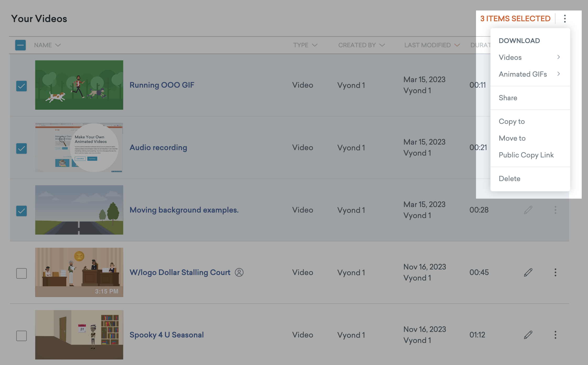The height and width of the screenshot is (365, 588).
Task: Click the 3 ITEMS SELECTED label
Action: pos(515,19)
